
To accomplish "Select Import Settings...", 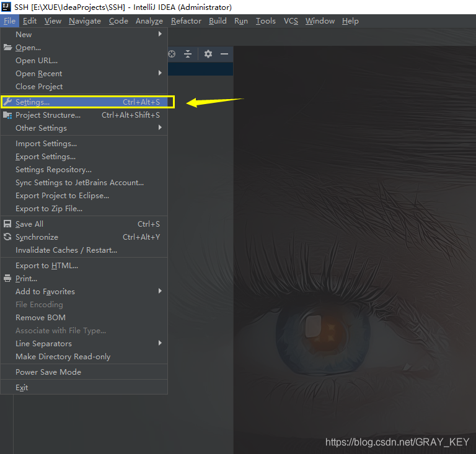I will coord(84,144).
